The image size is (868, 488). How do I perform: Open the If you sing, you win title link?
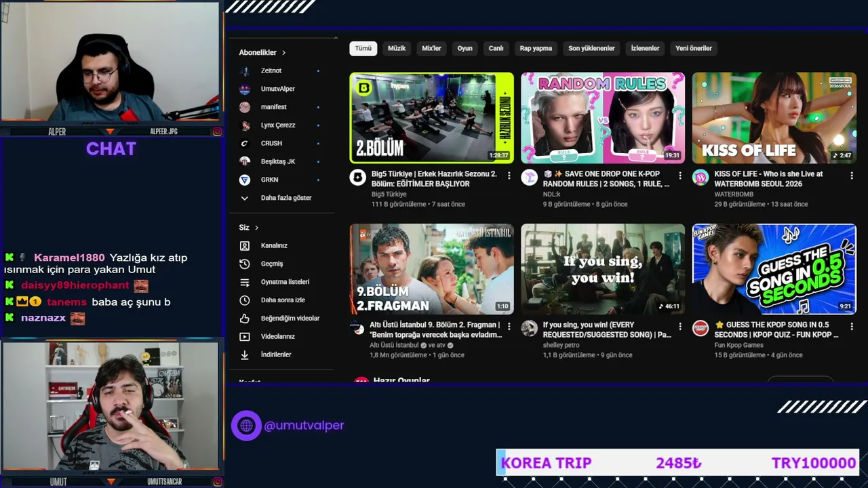tap(607, 329)
